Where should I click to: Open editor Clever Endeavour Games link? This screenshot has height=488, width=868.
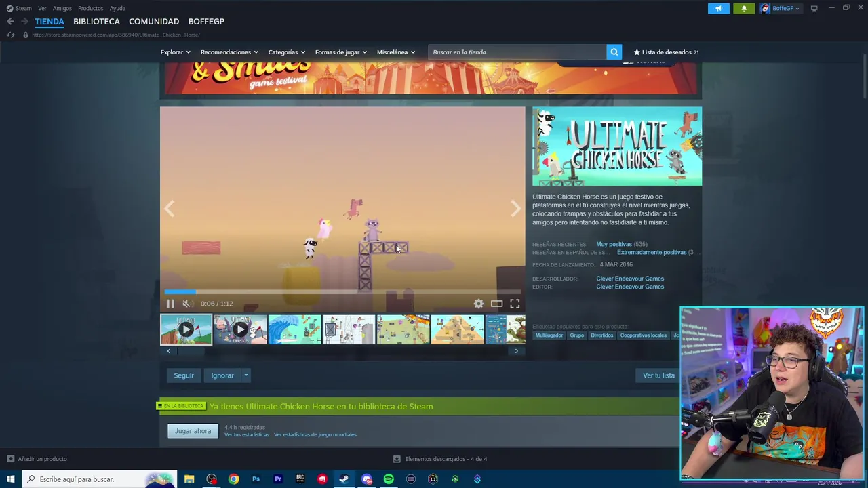[630, 287]
